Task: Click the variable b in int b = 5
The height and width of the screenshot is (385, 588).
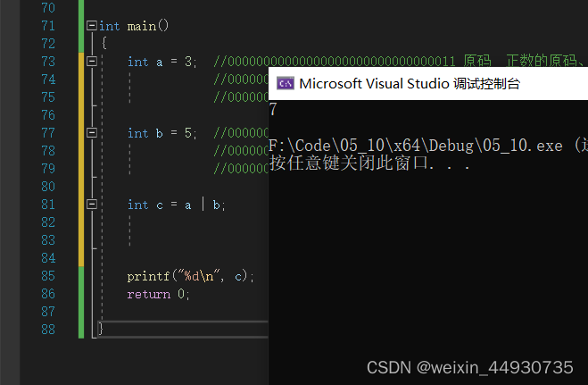Action: [160, 133]
